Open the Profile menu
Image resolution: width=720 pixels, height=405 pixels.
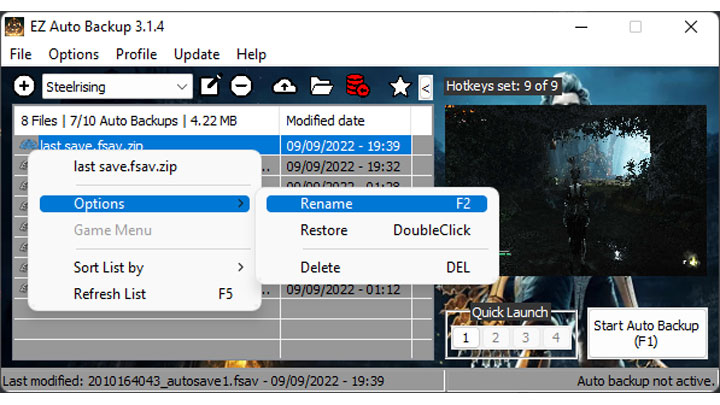[x=136, y=54]
